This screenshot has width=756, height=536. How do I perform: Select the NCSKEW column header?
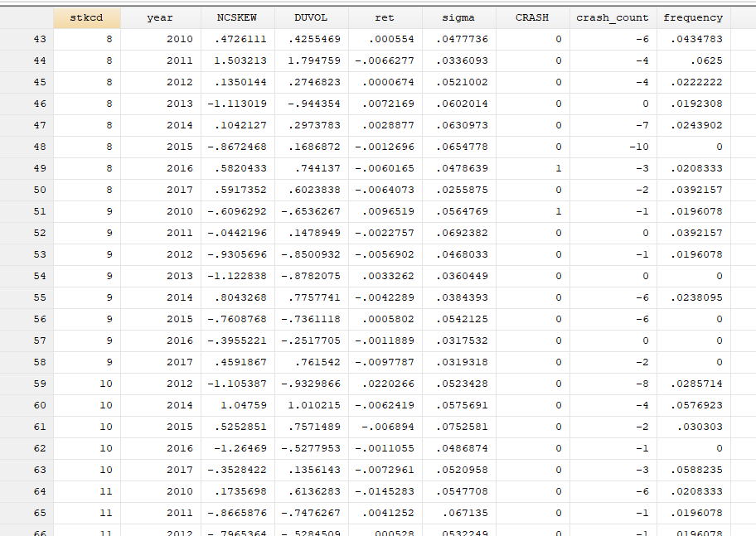click(237, 18)
